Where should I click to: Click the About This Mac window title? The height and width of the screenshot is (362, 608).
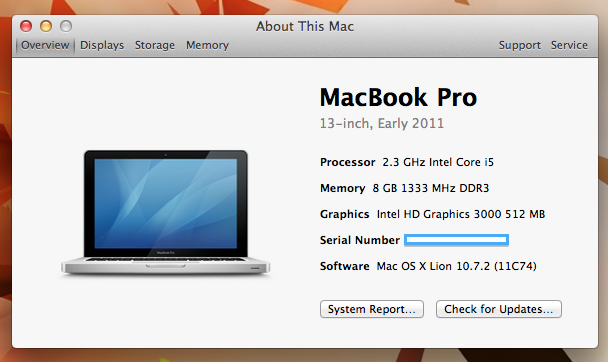click(305, 26)
